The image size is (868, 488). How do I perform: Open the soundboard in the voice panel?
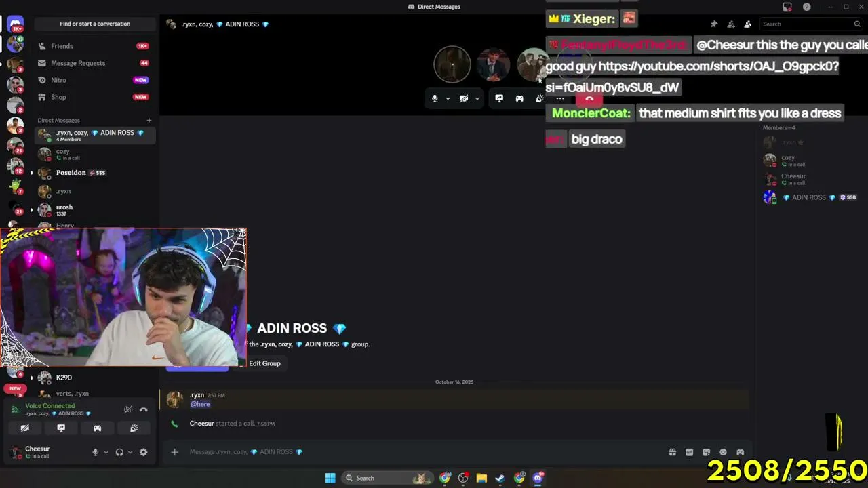pyautogui.click(x=134, y=428)
